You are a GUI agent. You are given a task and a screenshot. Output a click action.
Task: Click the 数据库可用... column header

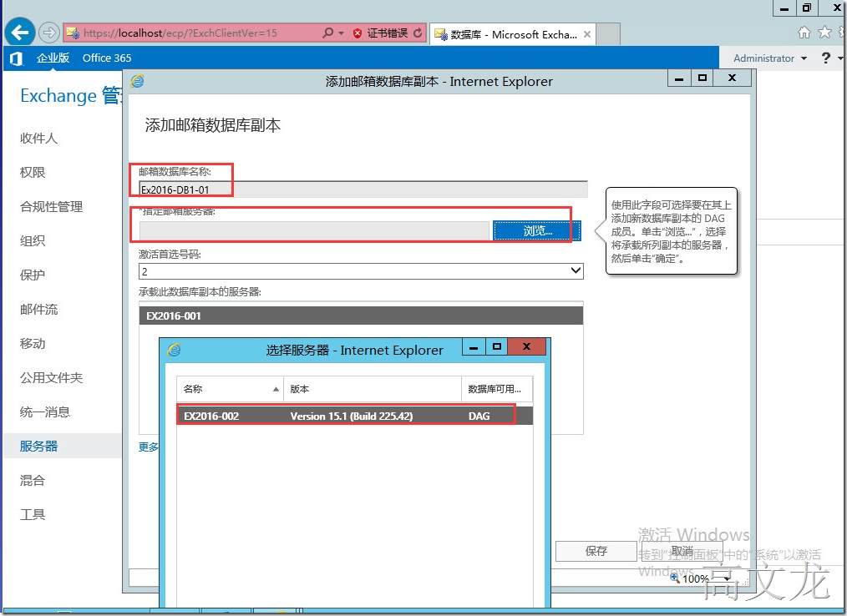[496, 389]
